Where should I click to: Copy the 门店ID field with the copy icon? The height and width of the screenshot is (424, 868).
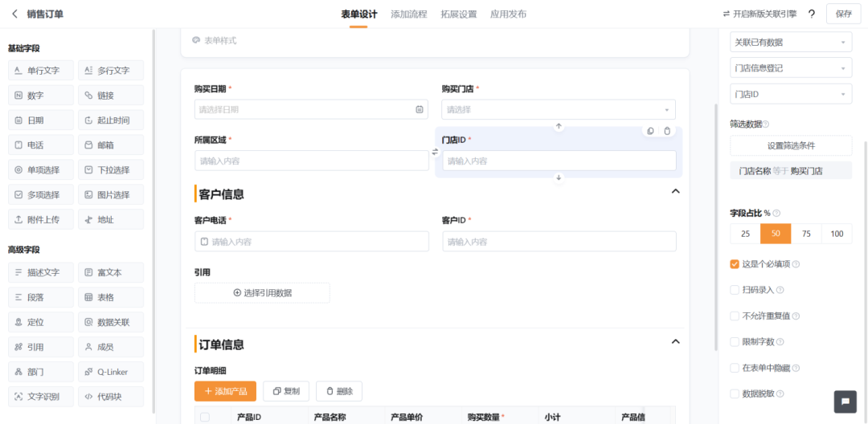click(650, 131)
